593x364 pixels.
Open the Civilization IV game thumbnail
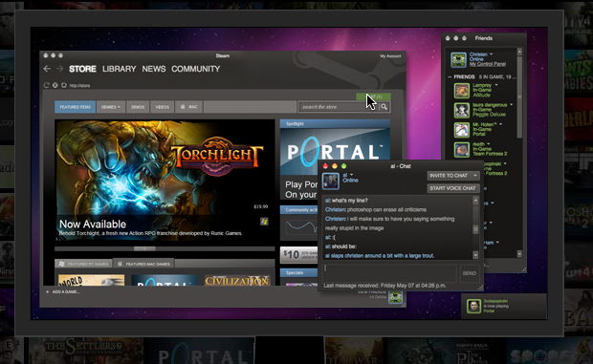(237, 280)
